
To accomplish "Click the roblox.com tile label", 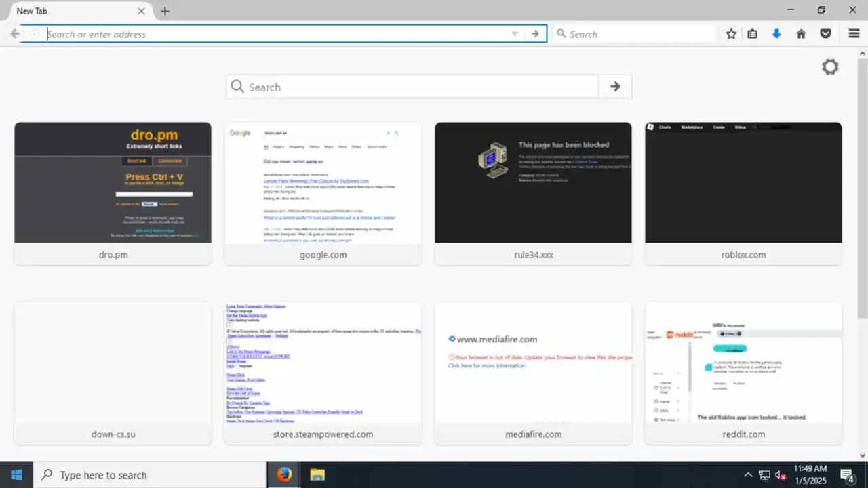I will tap(743, 255).
